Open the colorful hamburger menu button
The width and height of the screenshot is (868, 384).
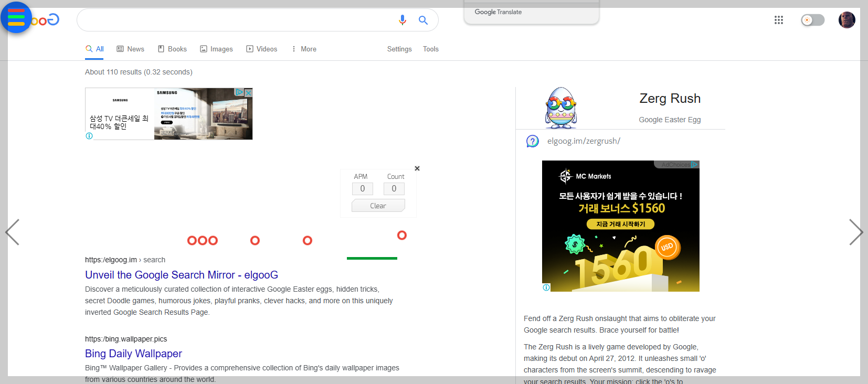coord(16,17)
